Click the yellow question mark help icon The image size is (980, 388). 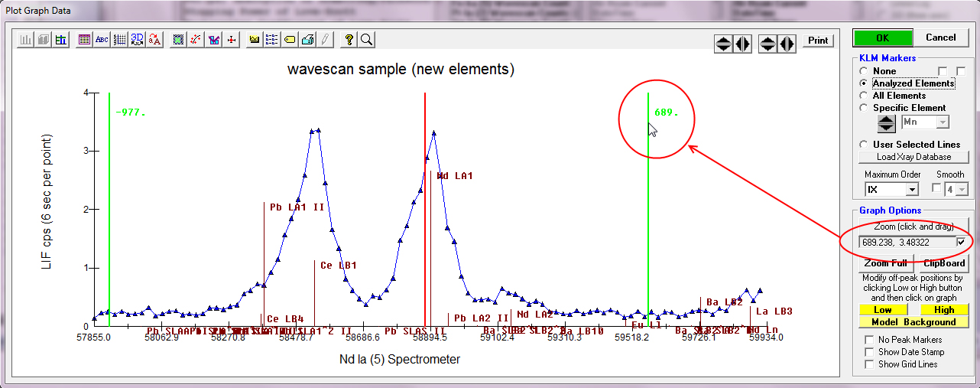(349, 40)
